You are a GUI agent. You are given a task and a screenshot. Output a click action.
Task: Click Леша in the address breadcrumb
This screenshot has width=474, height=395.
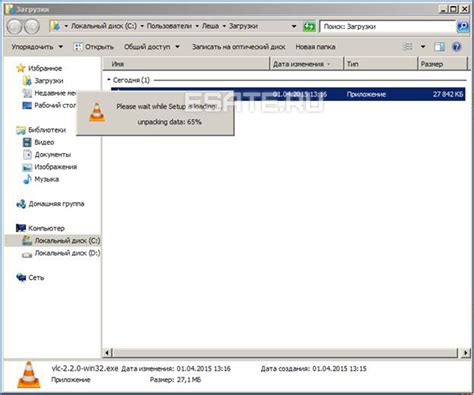pyautogui.click(x=211, y=26)
